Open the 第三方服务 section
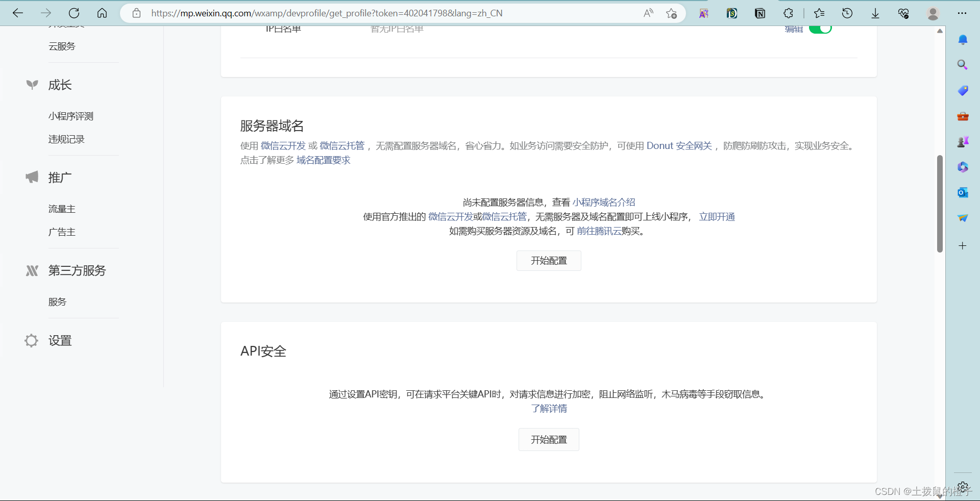980x501 pixels. [77, 270]
